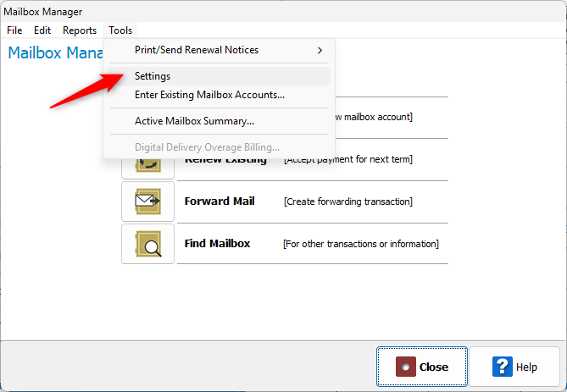
Task: Open the Edit menu
Action: tap(42, 30)
